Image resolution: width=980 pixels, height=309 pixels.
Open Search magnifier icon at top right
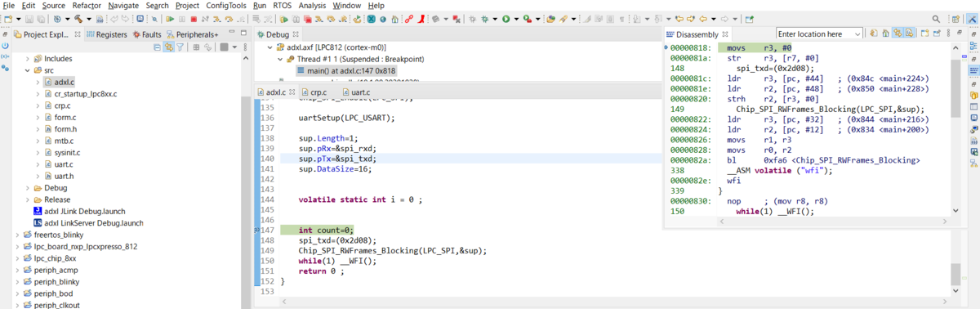(936, 18)
